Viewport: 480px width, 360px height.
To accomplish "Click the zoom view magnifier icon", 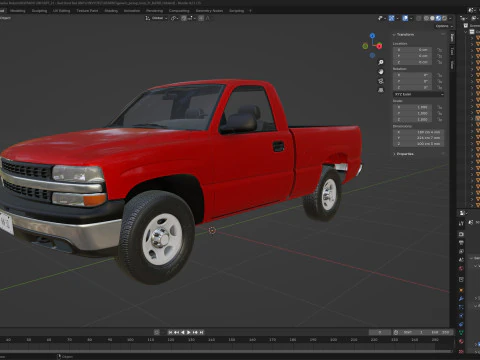I will (381, 62).
